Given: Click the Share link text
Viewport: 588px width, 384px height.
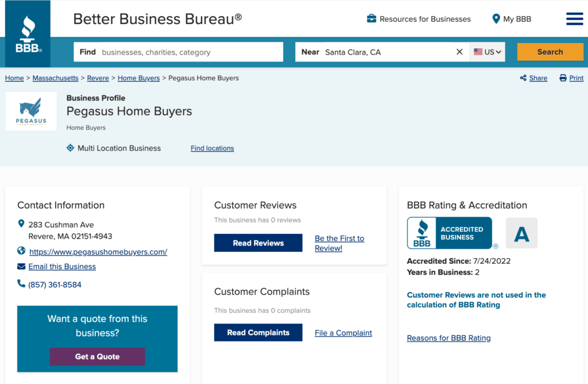Looking at the screenshot, I should pos(538,78).
